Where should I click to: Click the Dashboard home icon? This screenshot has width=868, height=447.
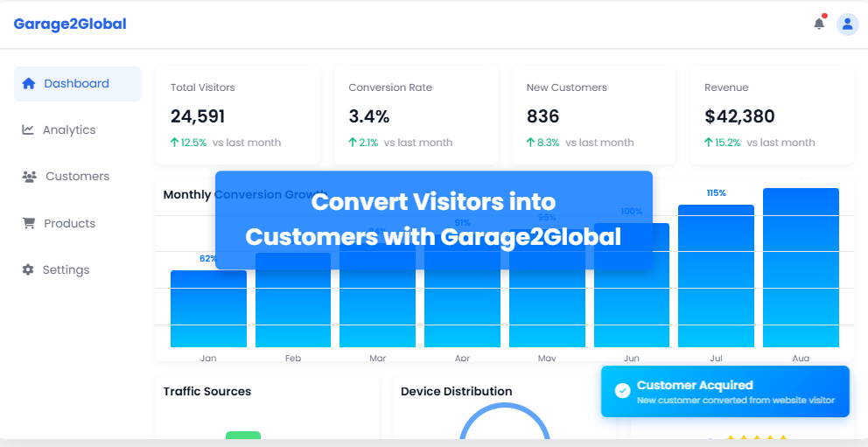coord(29,83)
